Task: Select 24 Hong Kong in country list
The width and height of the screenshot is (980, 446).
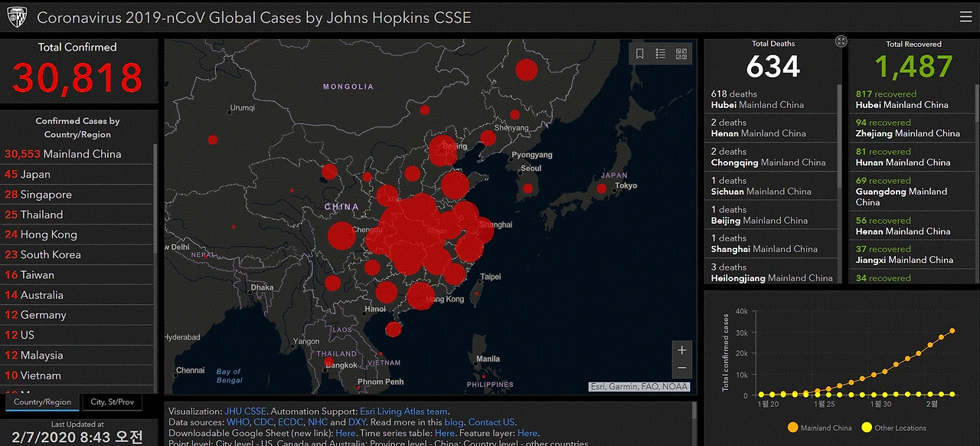Action: pyautogui.click(x=77, y=234)
